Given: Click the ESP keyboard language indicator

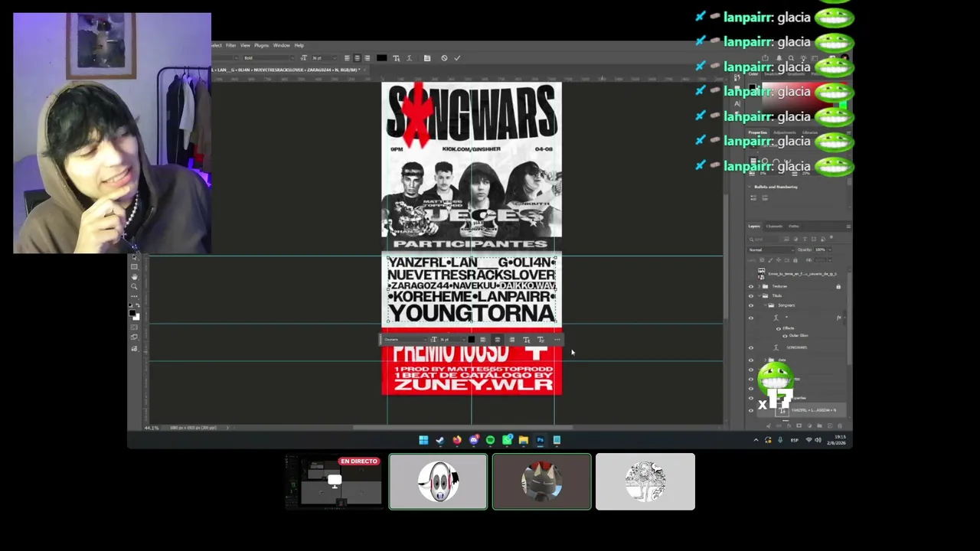Looking at the screenshot, I should pyautogui.click(x=794, y=440).
